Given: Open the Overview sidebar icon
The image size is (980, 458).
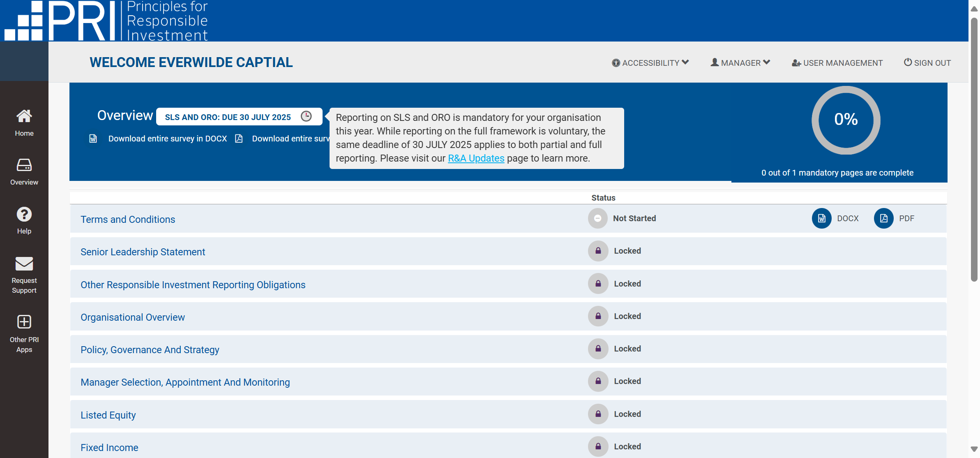Looking at the screenshot, I should coord(24,165).
